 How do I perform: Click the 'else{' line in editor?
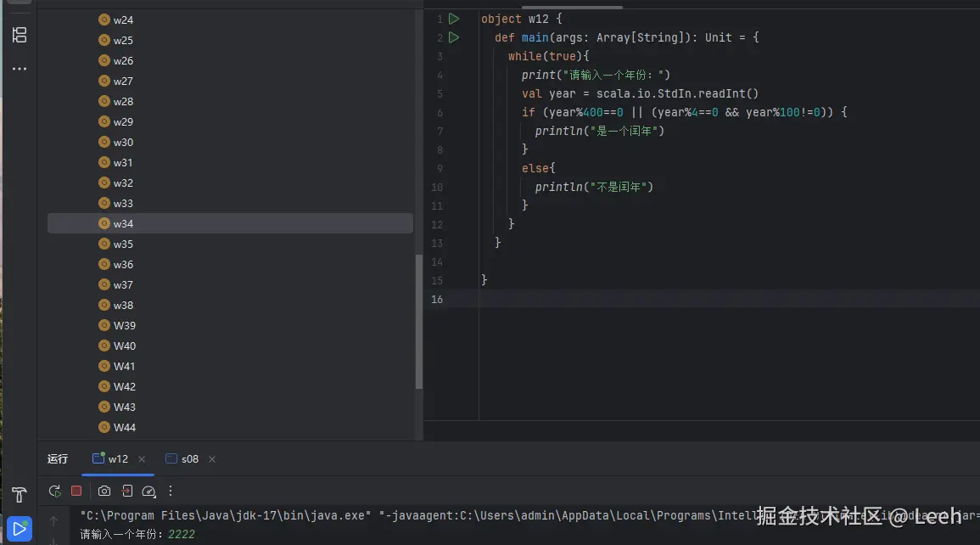pos(538,168)
